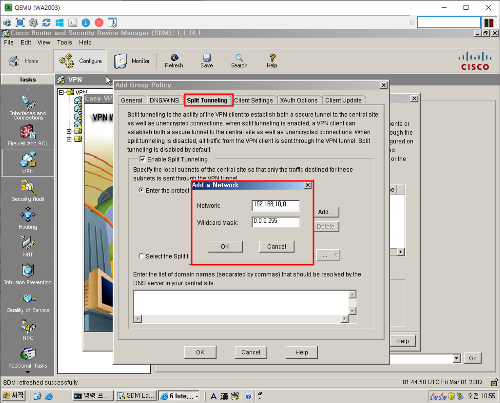
Task: Open Interfaces and Connections task
Action: (x=28, y=108)
